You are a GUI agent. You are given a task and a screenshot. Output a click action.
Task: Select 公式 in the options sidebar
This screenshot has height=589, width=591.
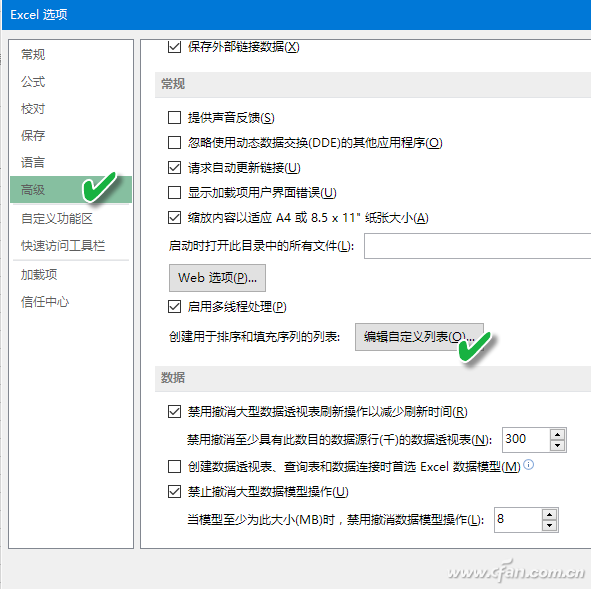coord(33,81)
